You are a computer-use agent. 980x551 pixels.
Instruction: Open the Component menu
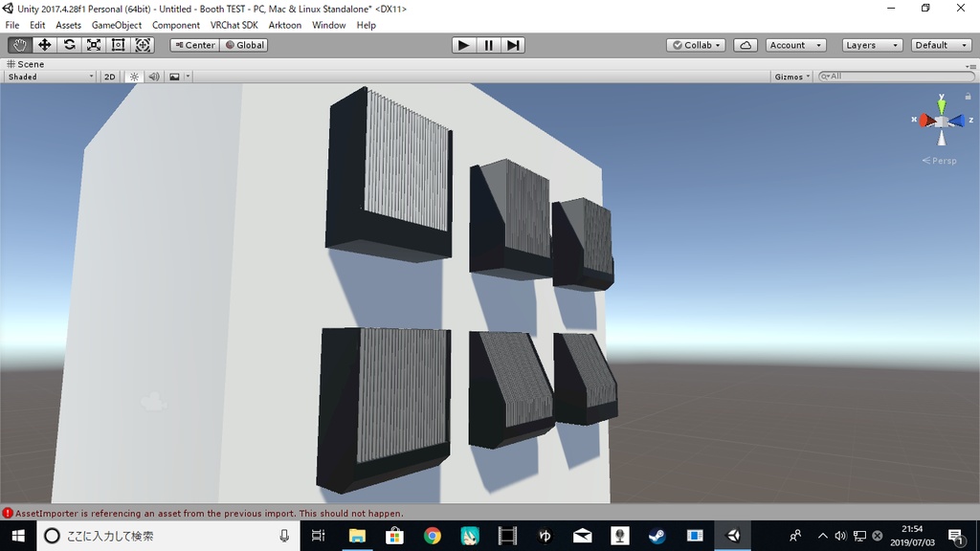(176, 25)
